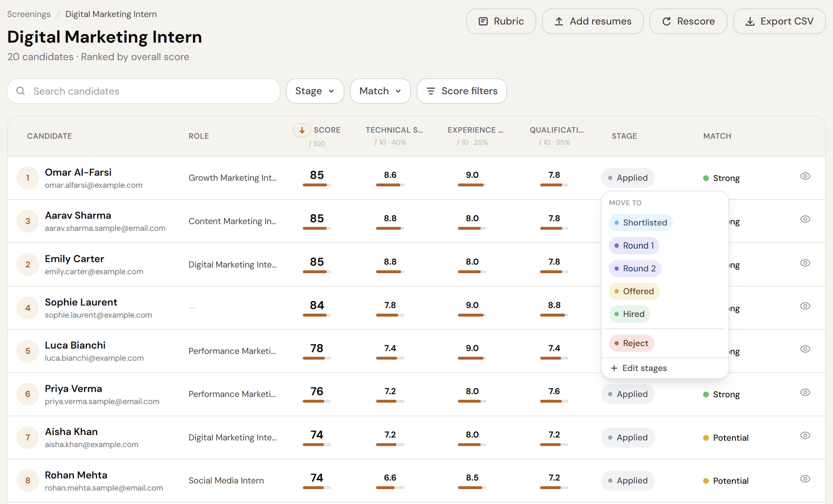Viewport: 833px width, 504px height.
Task: Rescore all candidates
Action: (x=688, y=21)
